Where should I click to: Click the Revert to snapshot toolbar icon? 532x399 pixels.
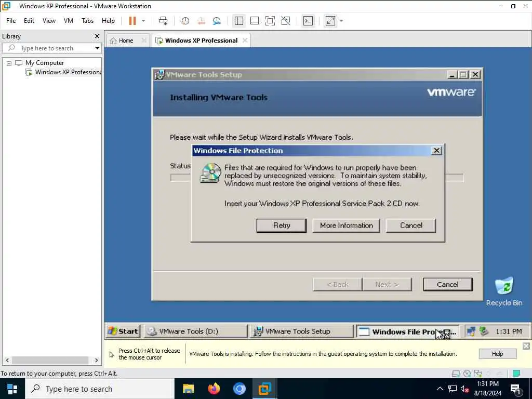[x=201, y=21]
